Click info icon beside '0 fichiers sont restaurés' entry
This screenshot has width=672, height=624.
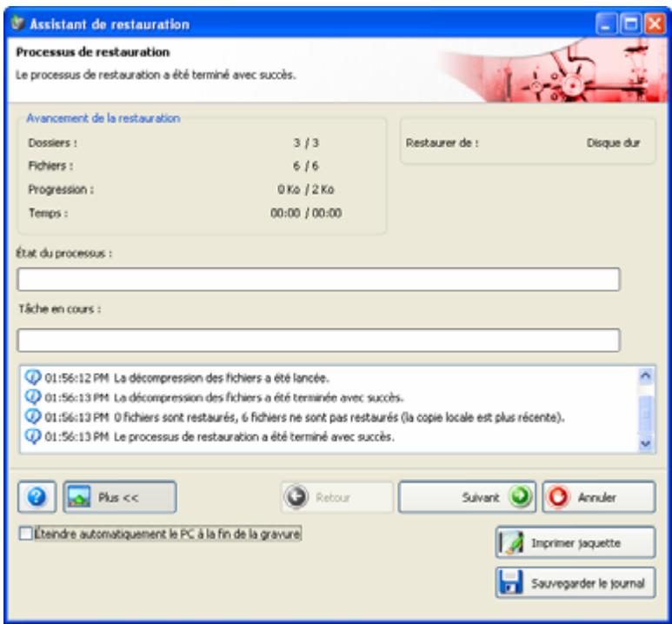click(x=33, y=416)
